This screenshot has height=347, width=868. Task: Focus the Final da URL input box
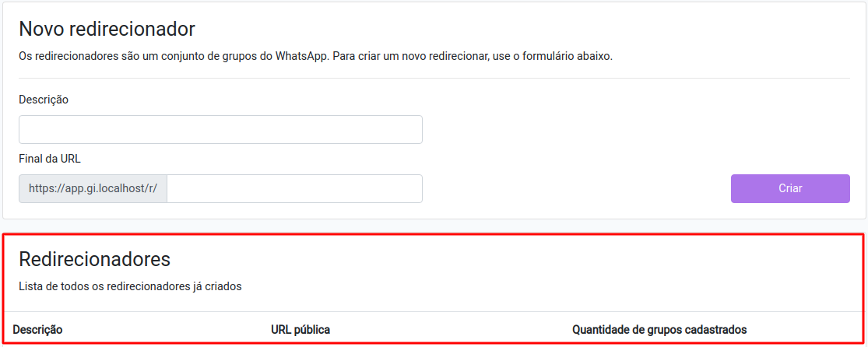[x=294, y=188]
